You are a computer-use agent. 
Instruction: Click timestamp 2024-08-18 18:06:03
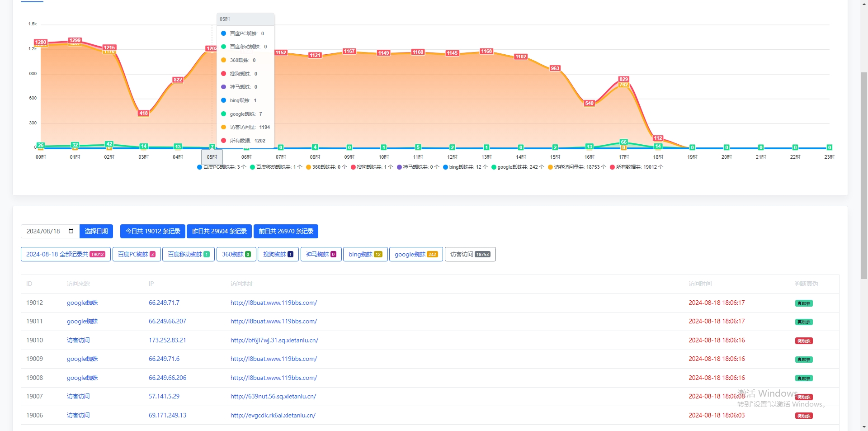717,415
